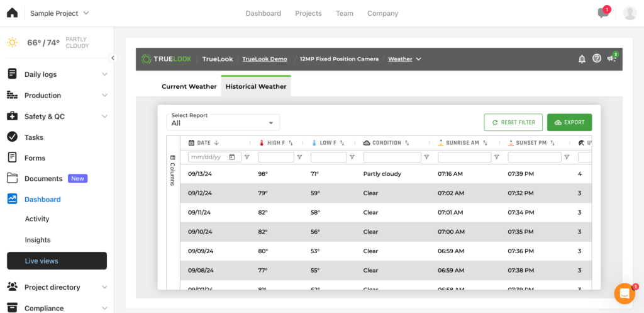644x313 pixels.
Task: Follow the TrueLook Demo breadcrumb link
Action: click(x=265, y=59)
